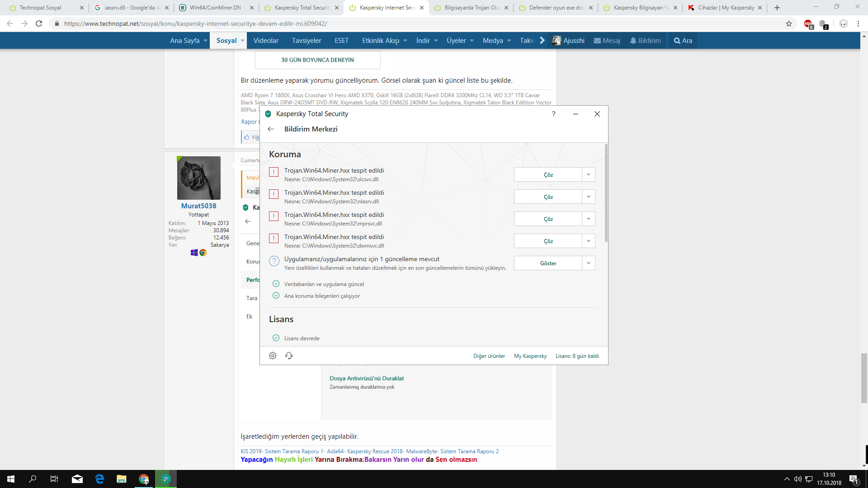Click Çöz button for nlasrv.dll
The image size is (868, 488).
coord(548,197)
